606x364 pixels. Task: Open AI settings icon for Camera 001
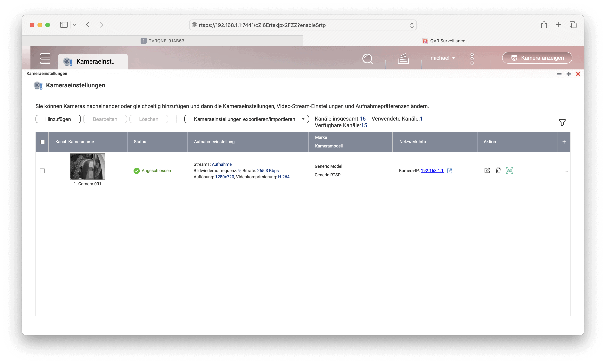pyautogui.click(x=509, y=170)
